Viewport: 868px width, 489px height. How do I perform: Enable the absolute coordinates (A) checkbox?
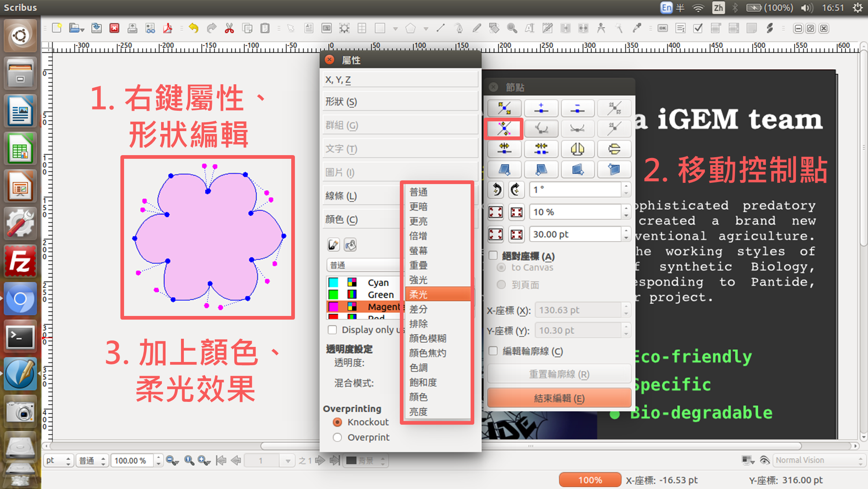[493, 255]
